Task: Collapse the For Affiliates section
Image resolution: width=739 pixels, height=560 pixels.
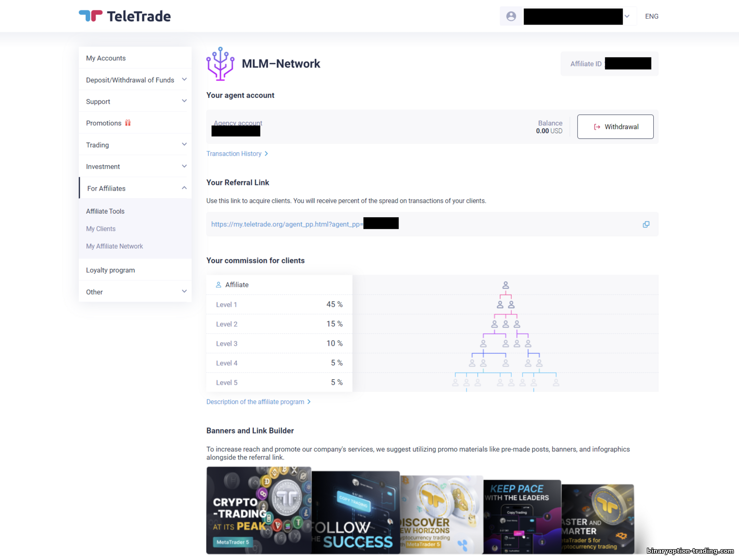Action: 135,188
